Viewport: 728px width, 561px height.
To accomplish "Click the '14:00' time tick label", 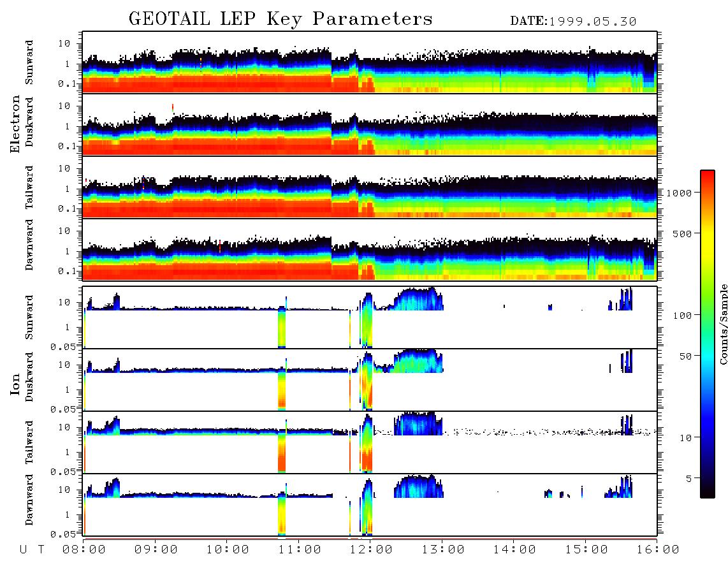I will pyautogui.click(x=514, y=550).
